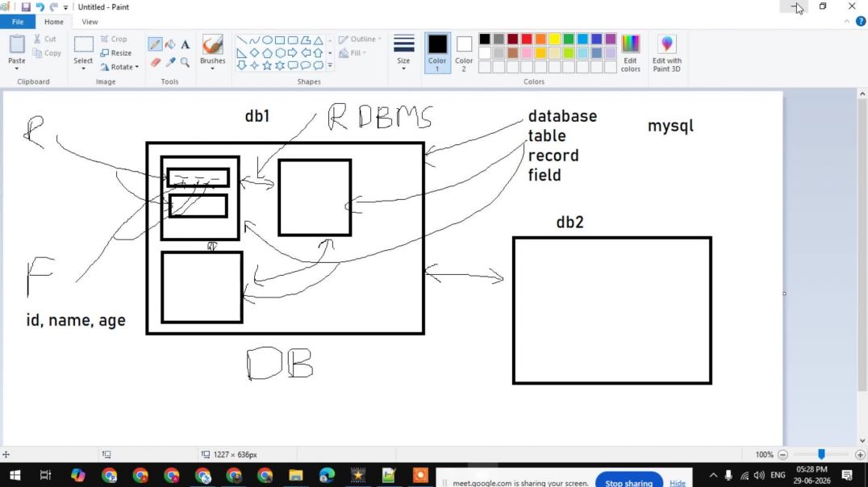Image resolution: width=868 pixels, height=487 pixels.
Task: Expand the shapes gallery more arrow
Action: (x=330, y=65)
